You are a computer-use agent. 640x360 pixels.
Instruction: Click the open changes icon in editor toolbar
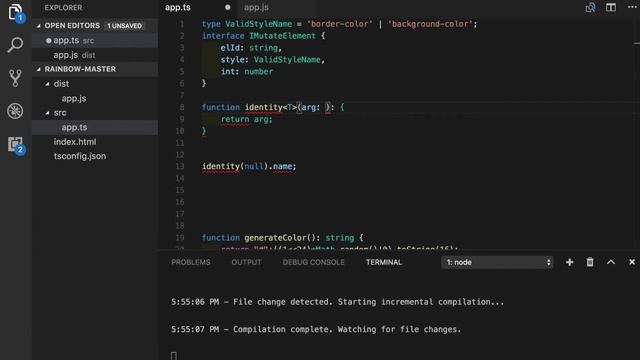(590, 7)
